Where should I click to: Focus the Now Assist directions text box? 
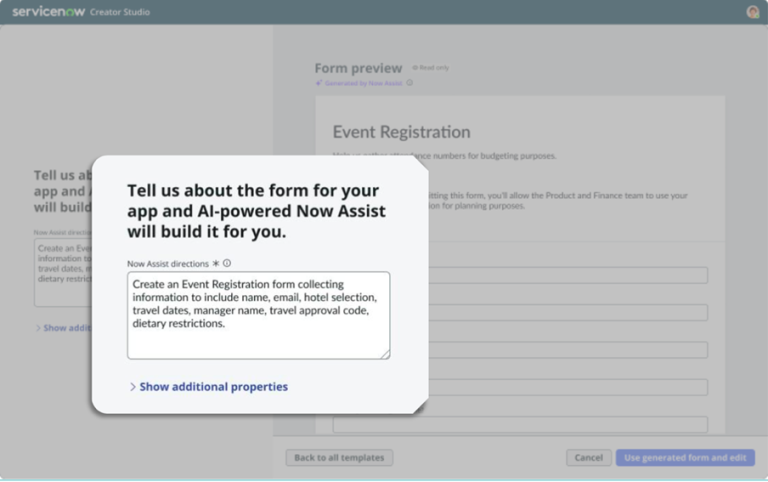tap(259, 315)
